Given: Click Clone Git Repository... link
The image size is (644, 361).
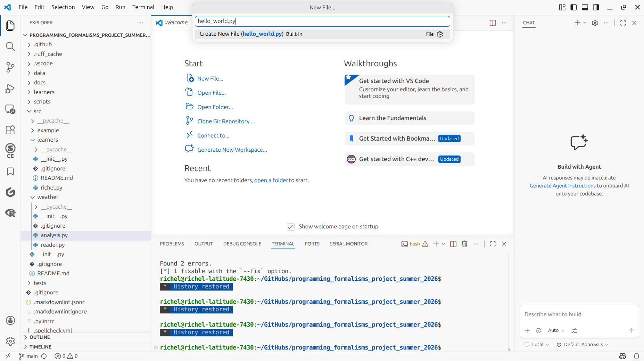Looking at the screenshot, I should tap(225, 121).
